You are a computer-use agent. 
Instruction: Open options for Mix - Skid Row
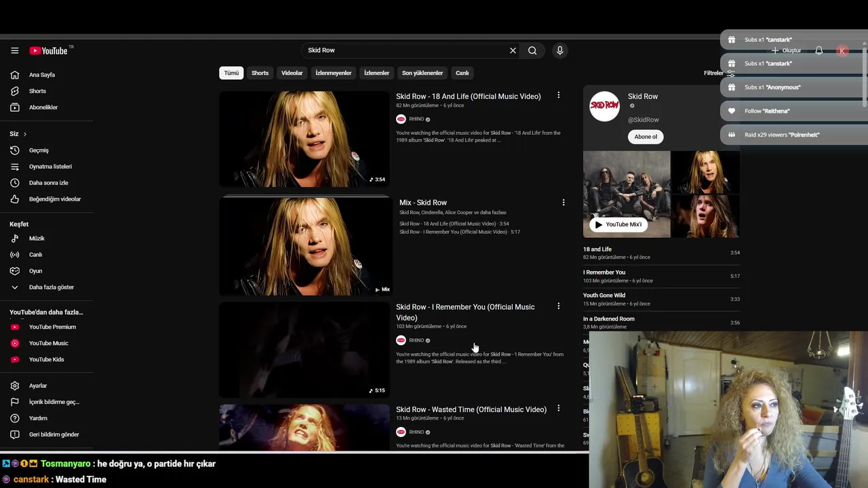pyautogui.click(x=563, y=202)
